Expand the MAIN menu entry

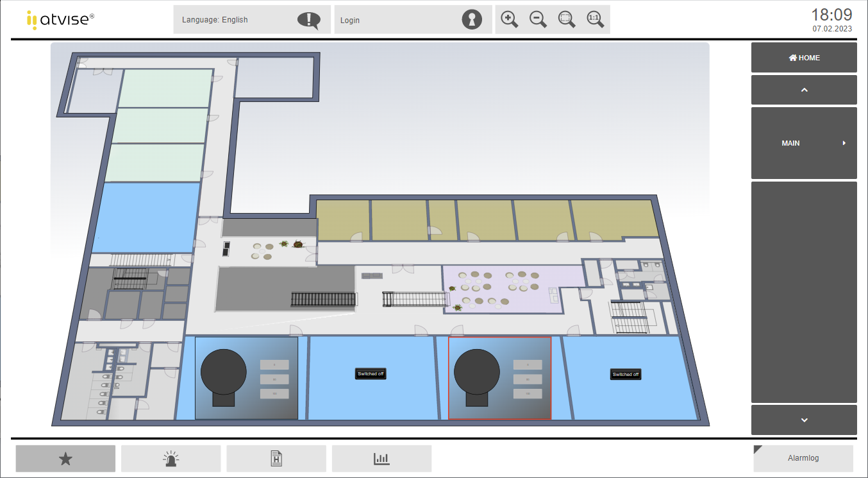[804, 143]
